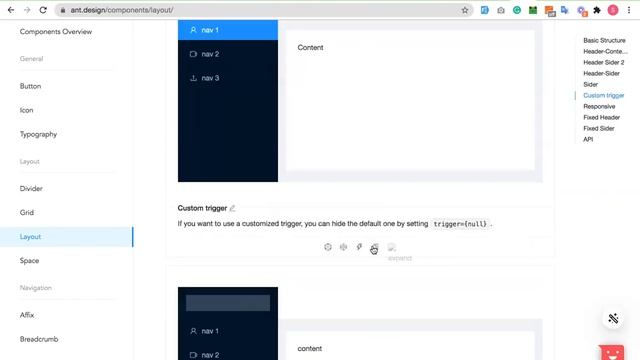Select nav 2 in the top demo sider
Screen dimensions: 640x360
[x=228, y=54]
